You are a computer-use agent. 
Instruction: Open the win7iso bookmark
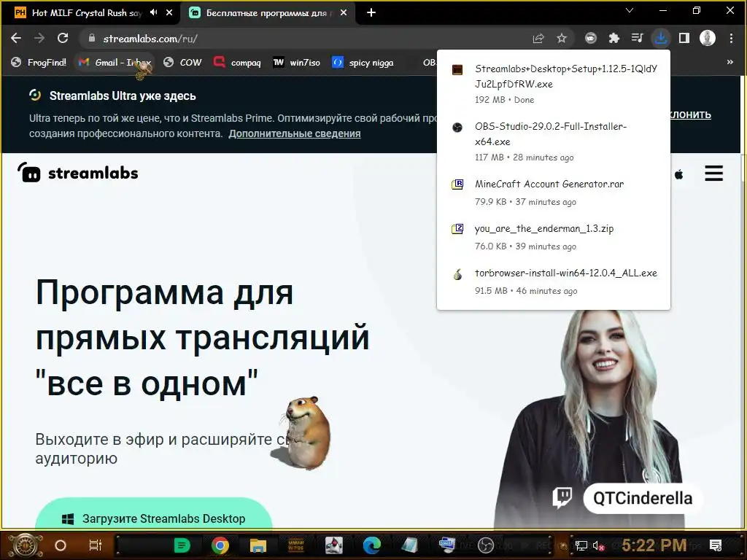(x=297, y=63)
